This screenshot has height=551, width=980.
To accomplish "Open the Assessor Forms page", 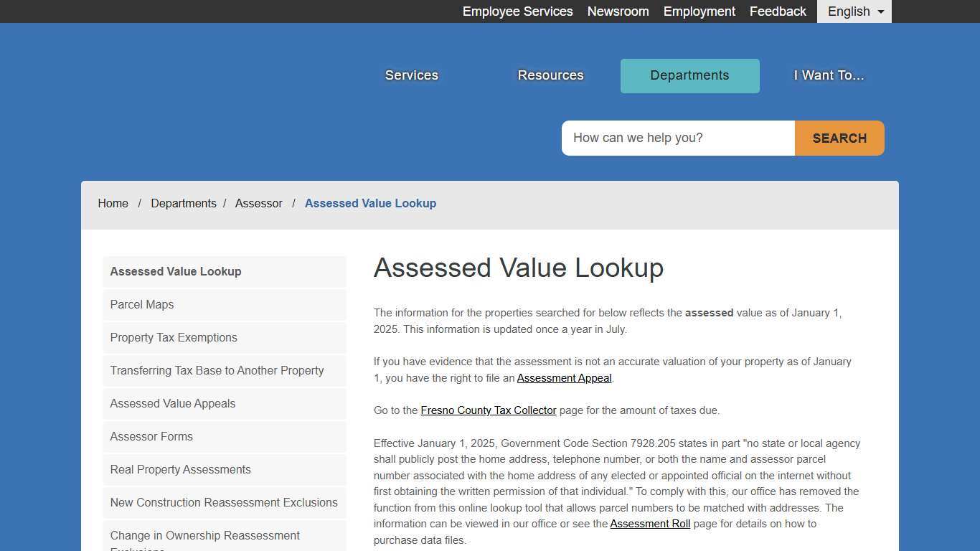I will (x=151, y=436).
